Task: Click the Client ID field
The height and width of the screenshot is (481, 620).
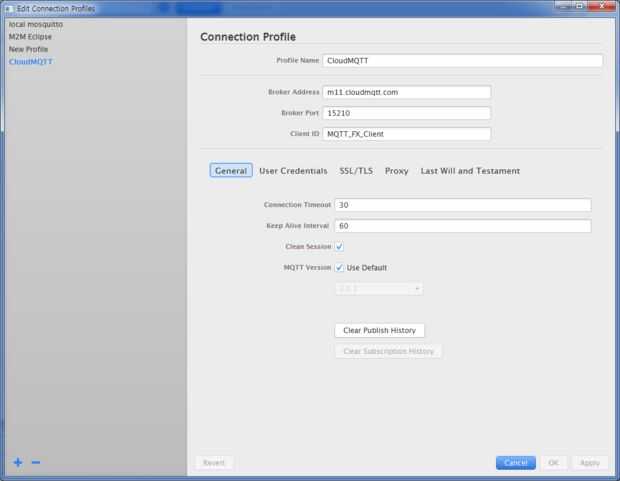Action: coord(406,134)
